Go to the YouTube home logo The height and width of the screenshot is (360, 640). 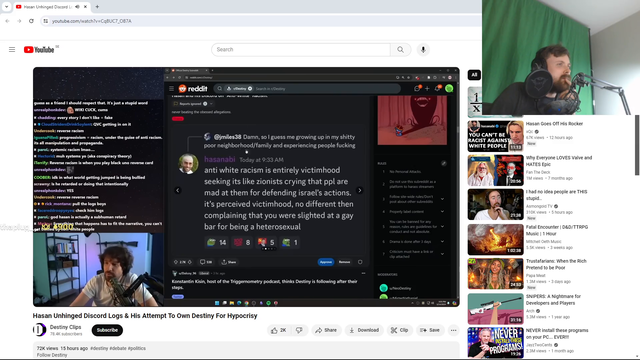click(x=39, y=50)
